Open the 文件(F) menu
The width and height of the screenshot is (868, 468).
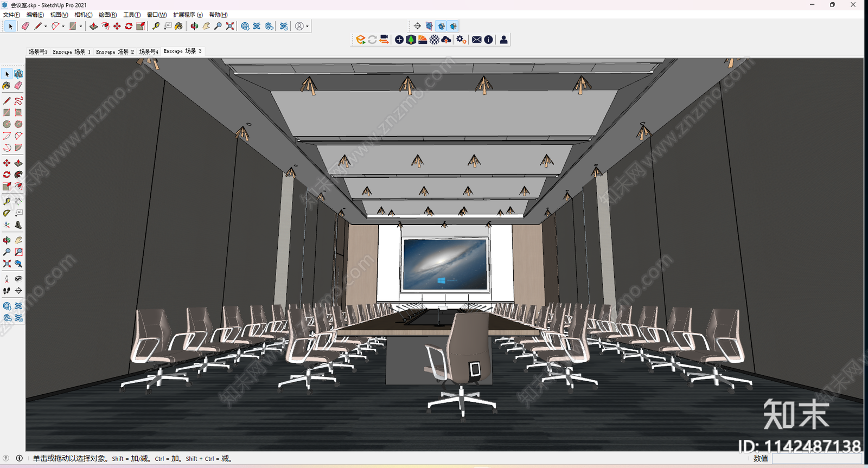click(x=11, y=15)
